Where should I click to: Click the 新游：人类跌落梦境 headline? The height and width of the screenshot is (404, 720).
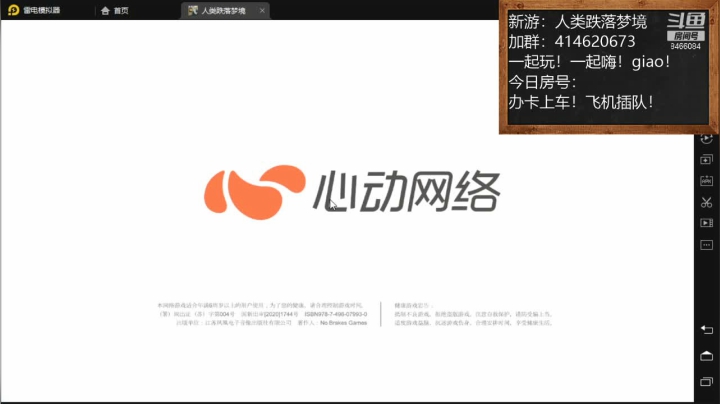click(578, 22)
